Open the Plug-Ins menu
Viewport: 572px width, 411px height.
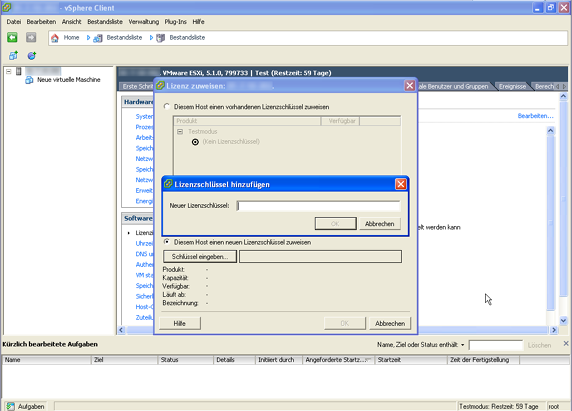click(x=175, y=22)
